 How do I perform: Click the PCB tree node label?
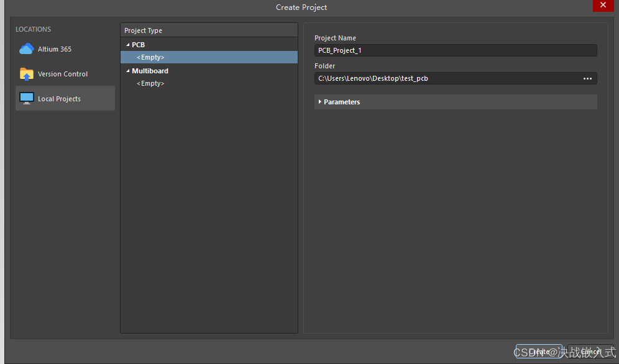[138, 45]
